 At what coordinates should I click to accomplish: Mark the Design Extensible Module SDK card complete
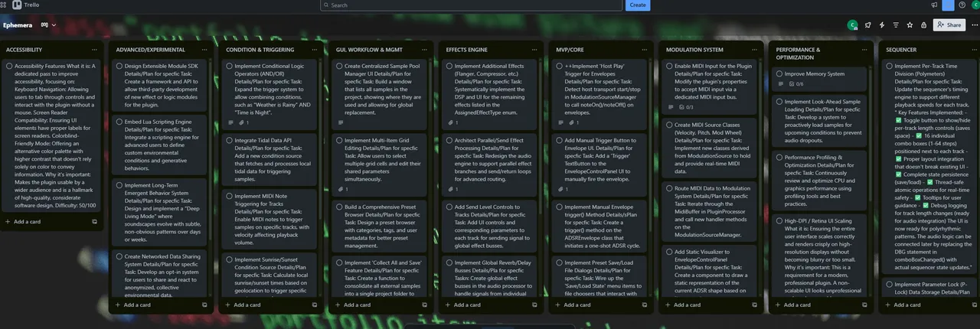click(119, 67)
